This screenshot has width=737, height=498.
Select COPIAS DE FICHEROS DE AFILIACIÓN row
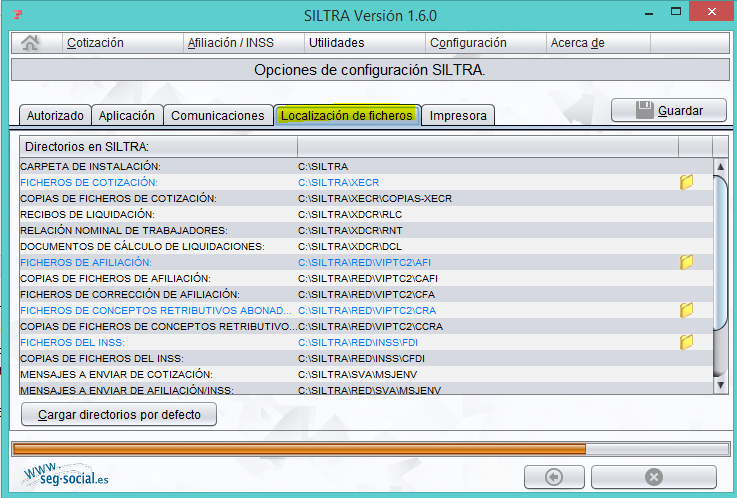(x=366, y=278)
